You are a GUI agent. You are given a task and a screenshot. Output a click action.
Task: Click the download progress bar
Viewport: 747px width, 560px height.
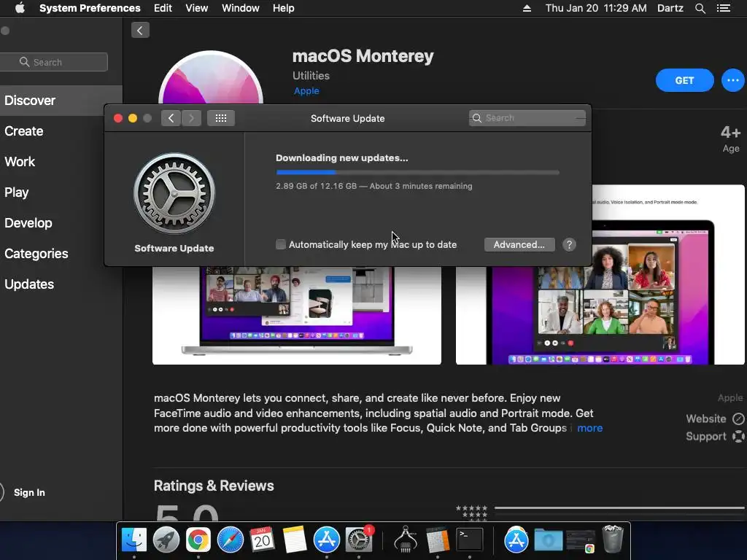click(417, 172)
